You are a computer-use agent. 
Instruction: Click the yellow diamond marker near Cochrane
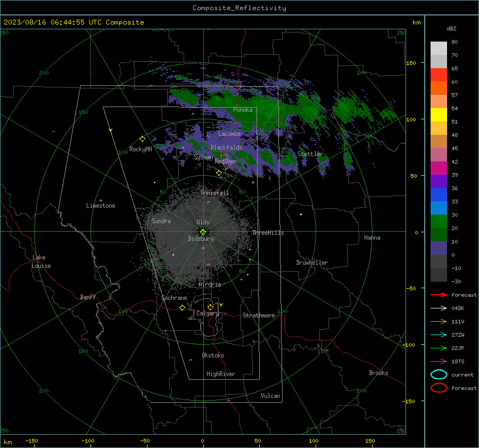[183, 307]
